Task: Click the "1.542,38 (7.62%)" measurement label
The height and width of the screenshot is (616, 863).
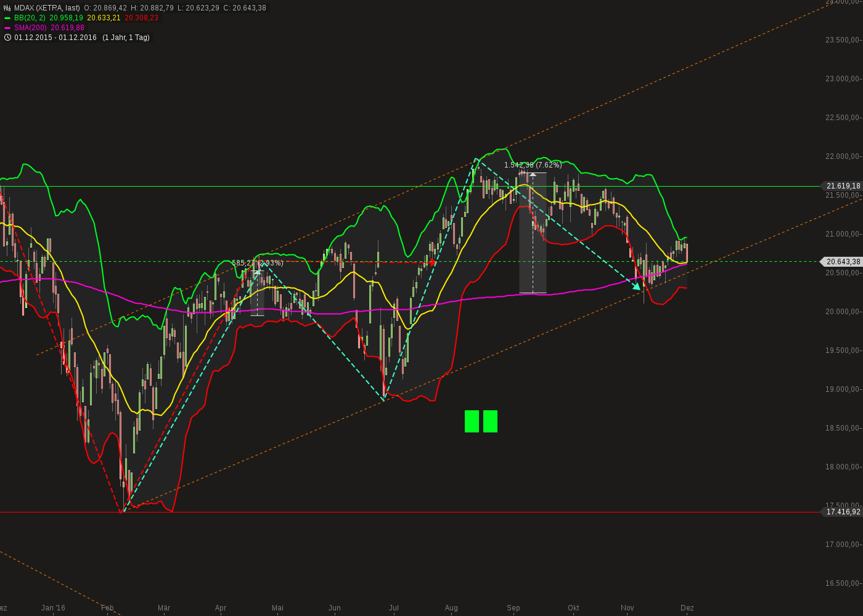Action: pyautogui.click(x=533, y=165)
